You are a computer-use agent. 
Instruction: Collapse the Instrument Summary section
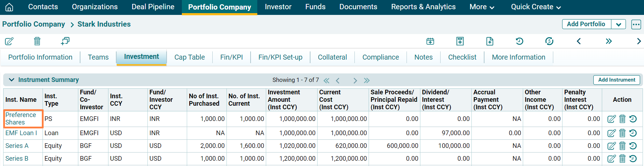[x=12, y=80]
